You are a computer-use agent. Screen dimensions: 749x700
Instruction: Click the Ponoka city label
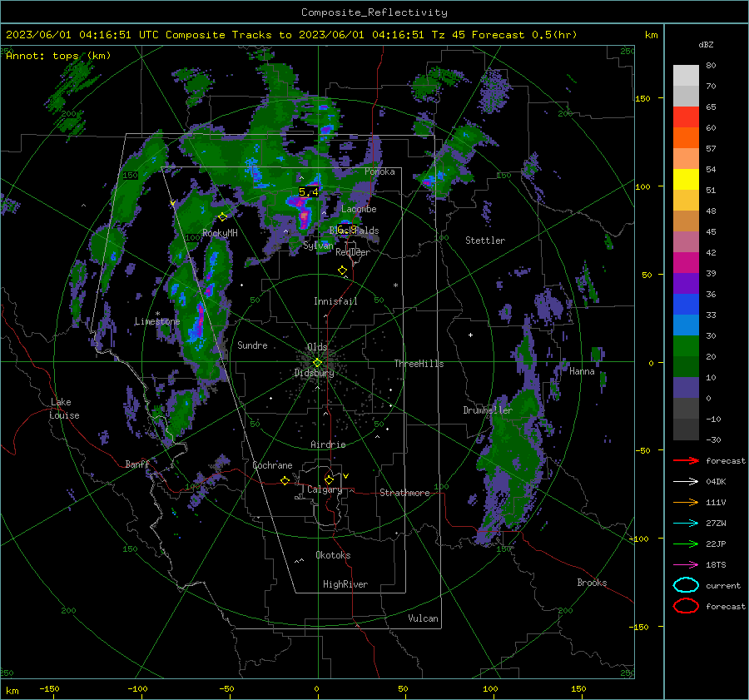379,171
